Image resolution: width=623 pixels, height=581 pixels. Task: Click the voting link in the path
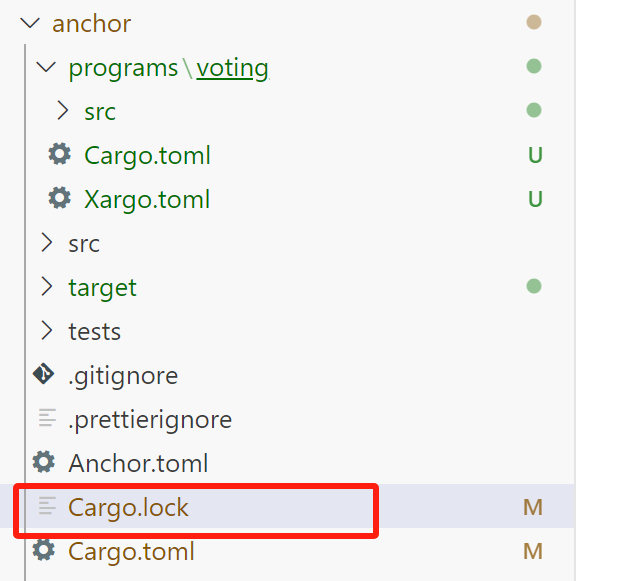click(232, 68)
